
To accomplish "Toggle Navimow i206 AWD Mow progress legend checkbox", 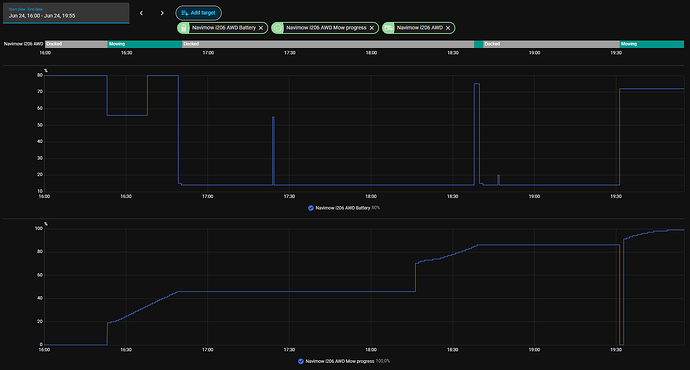I will (x=301, y=361).
